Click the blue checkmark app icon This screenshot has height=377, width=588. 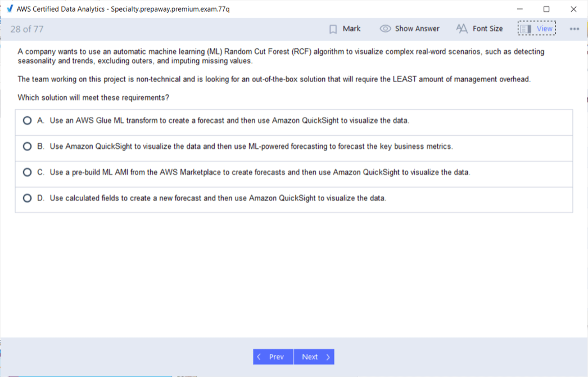click(x=10, y=8)
